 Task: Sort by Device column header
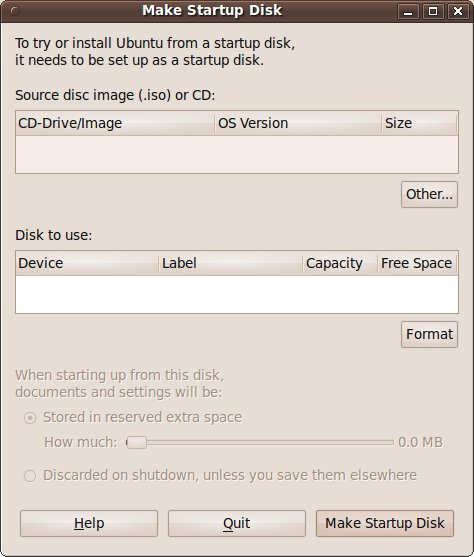[87, 263]
